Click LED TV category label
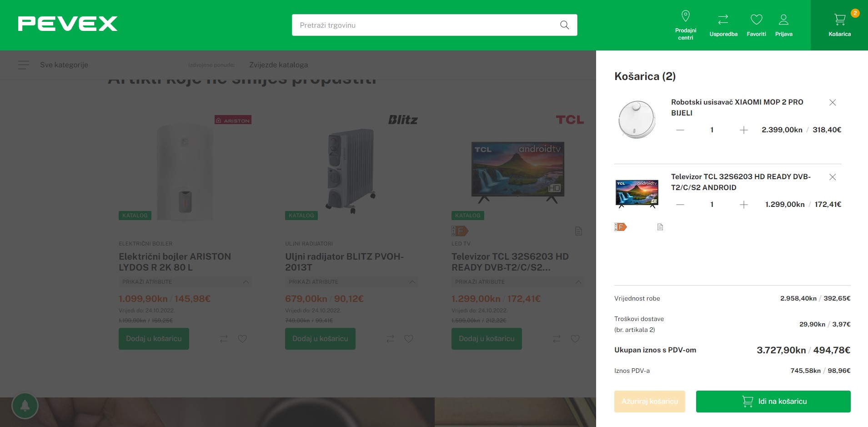868x427 pixels. pos(461,244)
